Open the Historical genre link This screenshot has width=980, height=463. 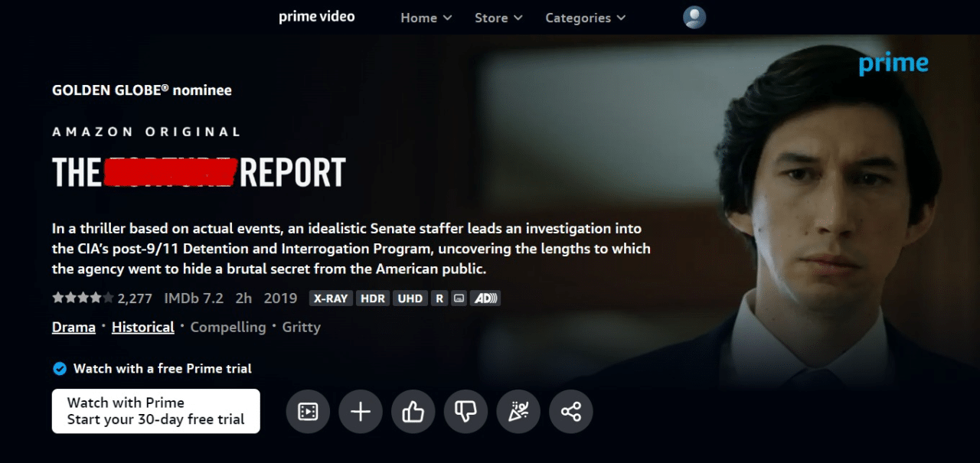pos(143,327)
